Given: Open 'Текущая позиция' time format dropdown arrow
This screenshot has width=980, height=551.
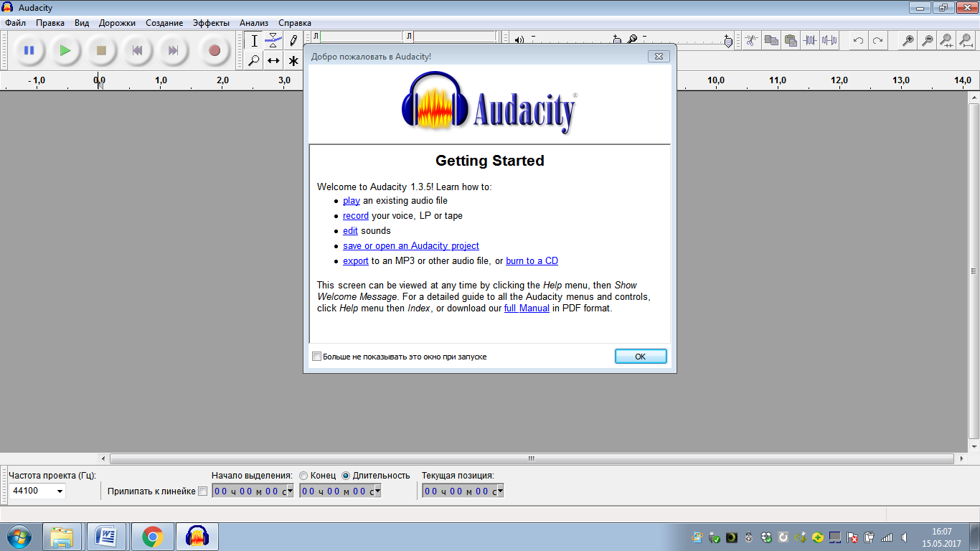Looking at the screenshot, I should (x=500, y=491).
